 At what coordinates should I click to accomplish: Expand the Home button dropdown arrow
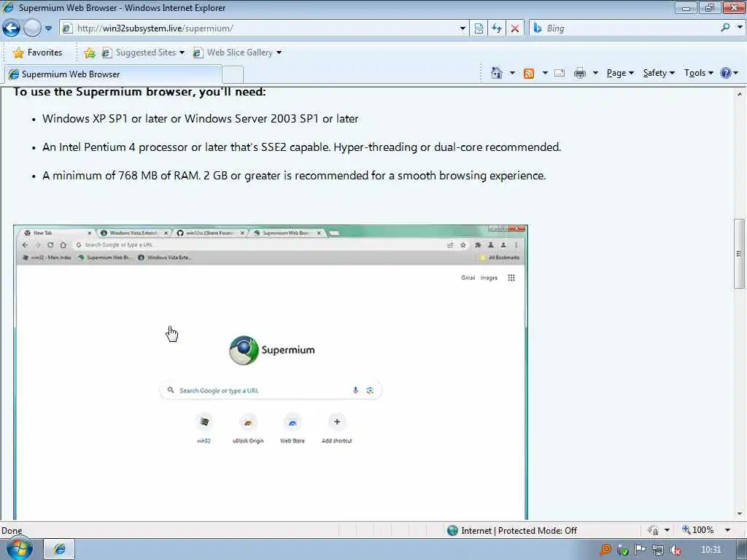(x=512, y=73)
